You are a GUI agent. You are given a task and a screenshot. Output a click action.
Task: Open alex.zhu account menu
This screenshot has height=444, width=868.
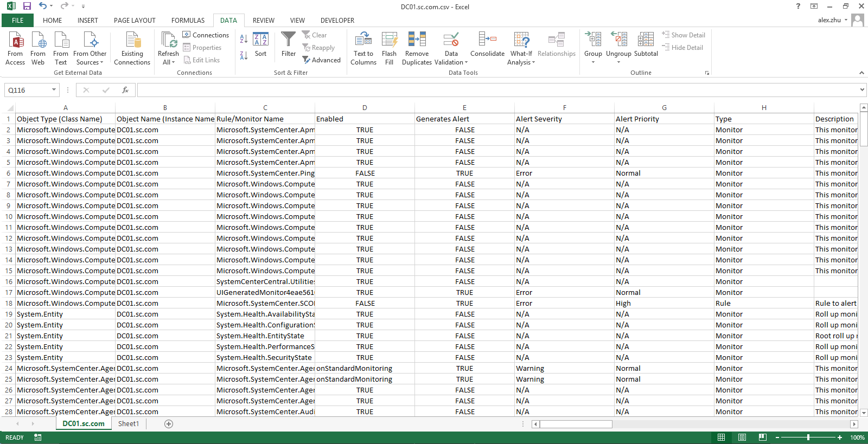[833, 20]
